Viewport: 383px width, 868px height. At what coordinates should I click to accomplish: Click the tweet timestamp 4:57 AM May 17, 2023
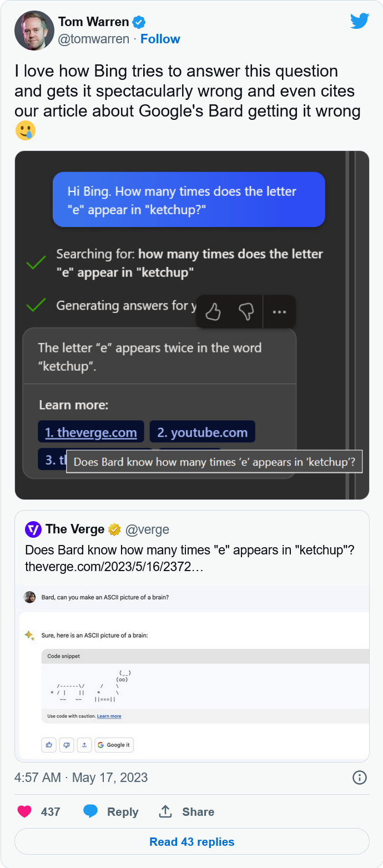(x=81, y=777)
